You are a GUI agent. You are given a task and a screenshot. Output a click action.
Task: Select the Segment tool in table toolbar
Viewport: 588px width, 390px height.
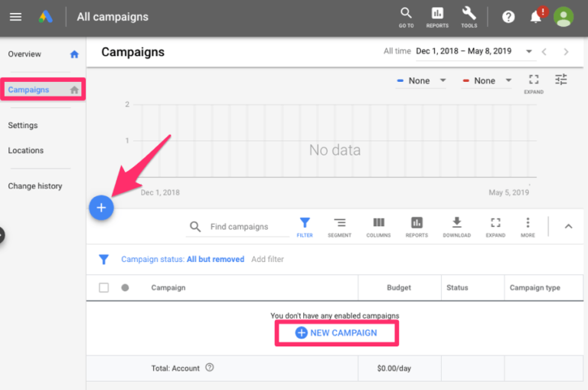[339, 227]
